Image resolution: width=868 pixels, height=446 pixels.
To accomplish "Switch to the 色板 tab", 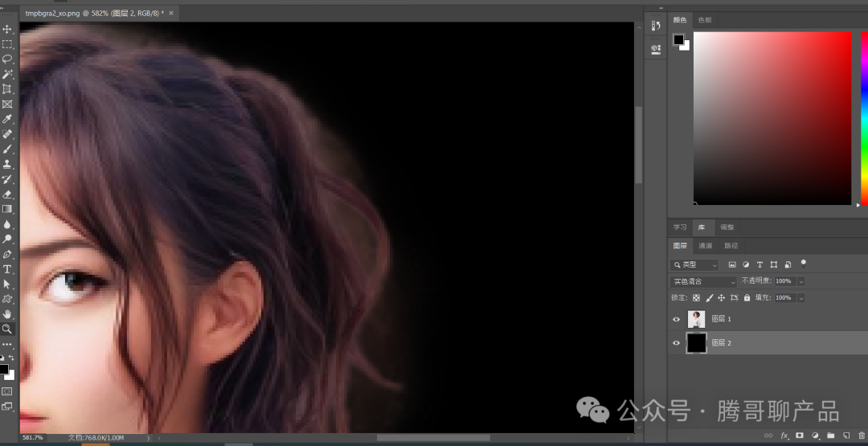I will tap(705, 19).
